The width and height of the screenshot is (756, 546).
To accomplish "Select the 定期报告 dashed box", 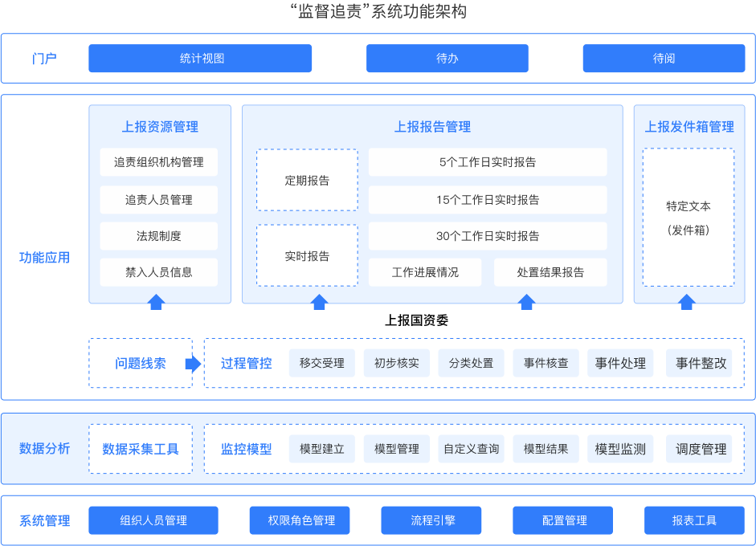I will (307, 180).
